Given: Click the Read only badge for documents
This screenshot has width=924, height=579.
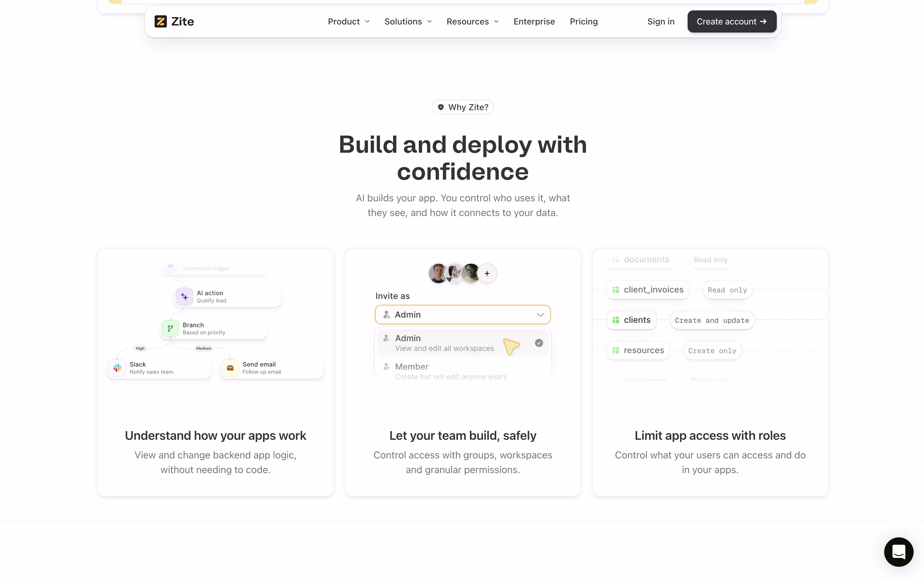Looking at the screenshot, I should coord(711,260).
